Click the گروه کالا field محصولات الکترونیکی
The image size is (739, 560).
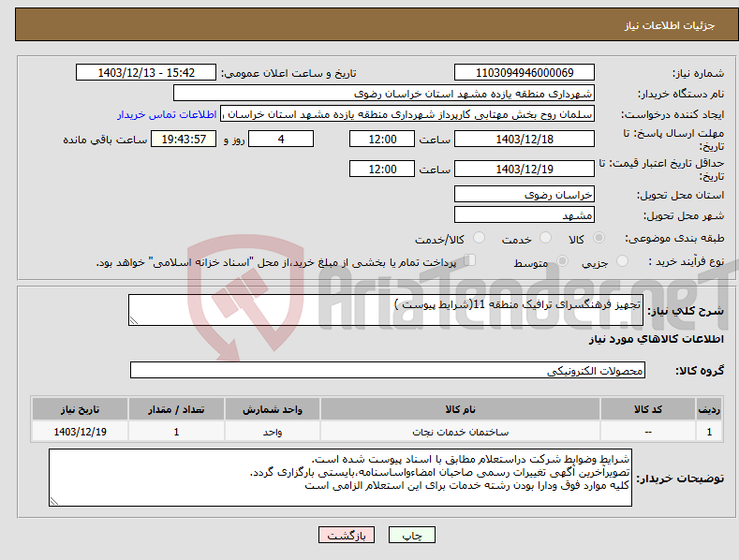click(388, 371)
